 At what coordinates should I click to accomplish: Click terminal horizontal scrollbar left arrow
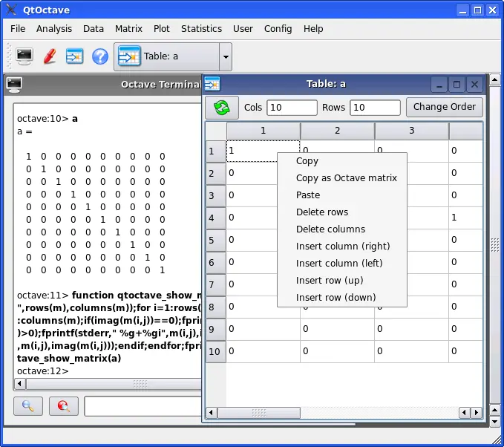tap(19, 384)
